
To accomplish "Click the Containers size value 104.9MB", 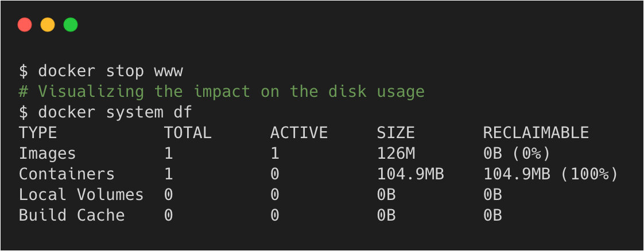I will (410, 174).
